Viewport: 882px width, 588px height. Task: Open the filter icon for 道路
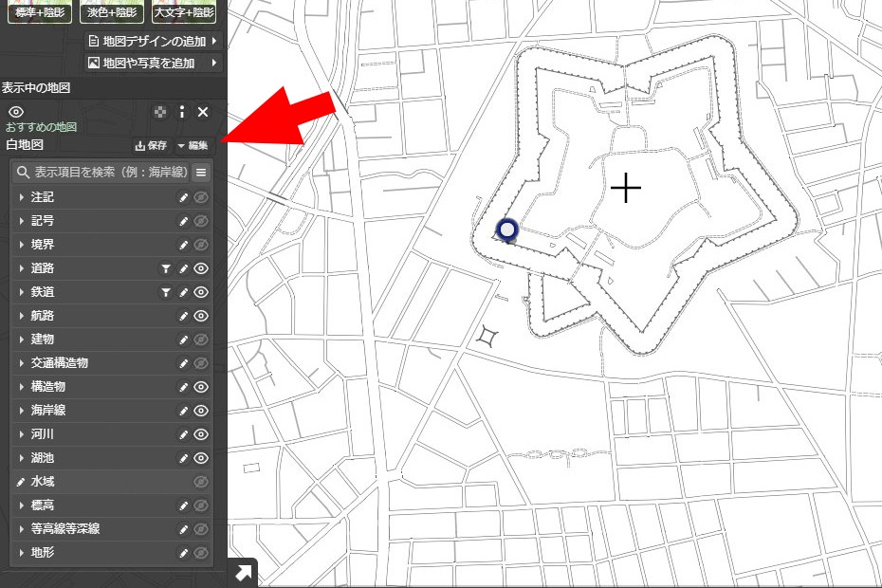165,268
